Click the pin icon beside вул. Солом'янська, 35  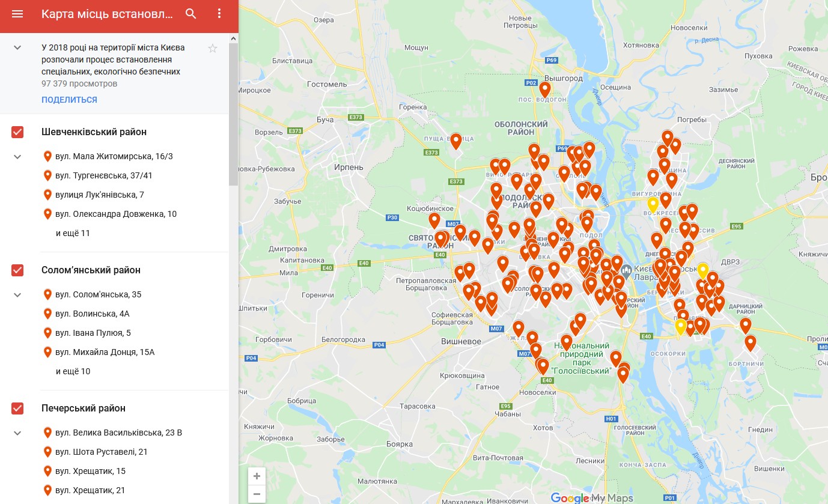(x=48, y=294)
